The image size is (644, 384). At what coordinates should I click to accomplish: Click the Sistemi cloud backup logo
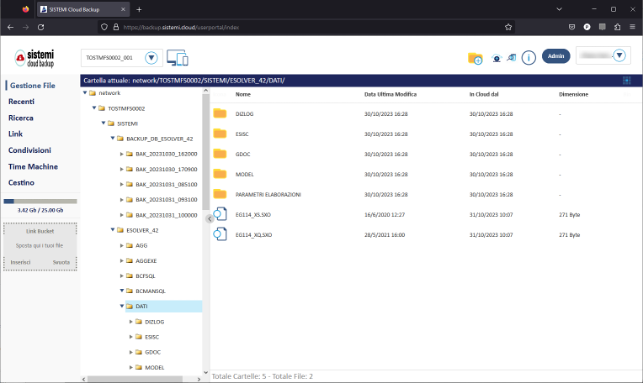click(x=34, y=58)
